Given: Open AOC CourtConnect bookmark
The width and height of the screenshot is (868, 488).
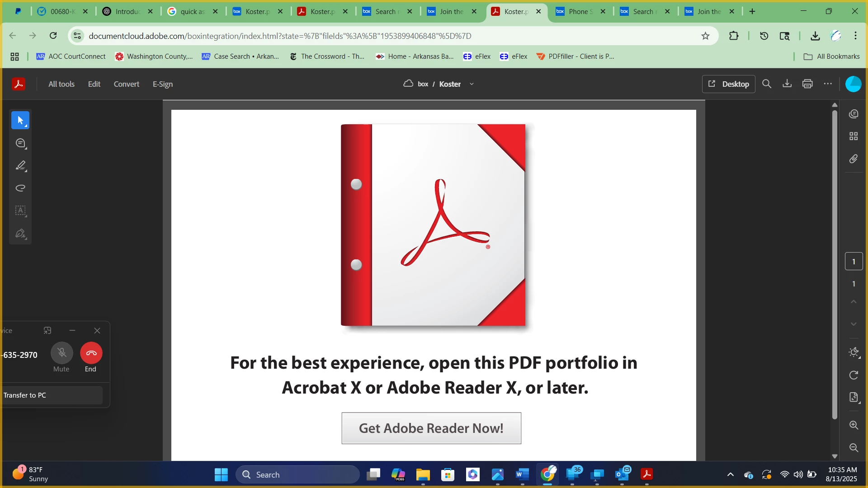Looking at the screenshot, I should pos(71,56).
